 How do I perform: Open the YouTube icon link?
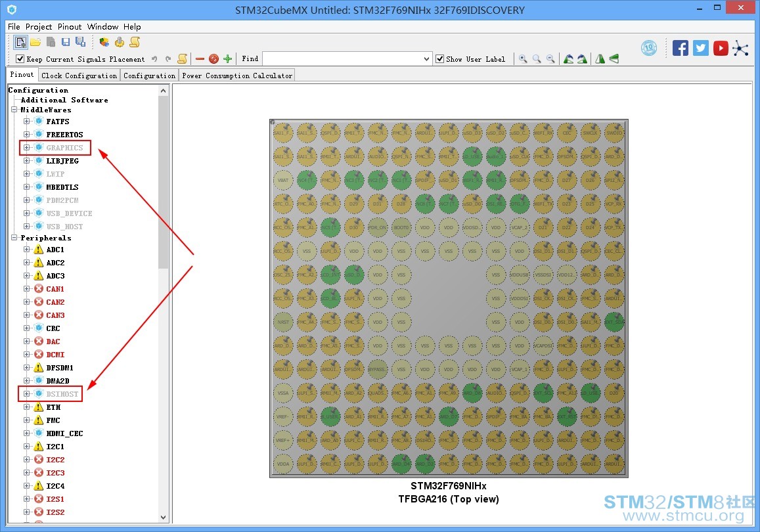[x=721, y=48]
